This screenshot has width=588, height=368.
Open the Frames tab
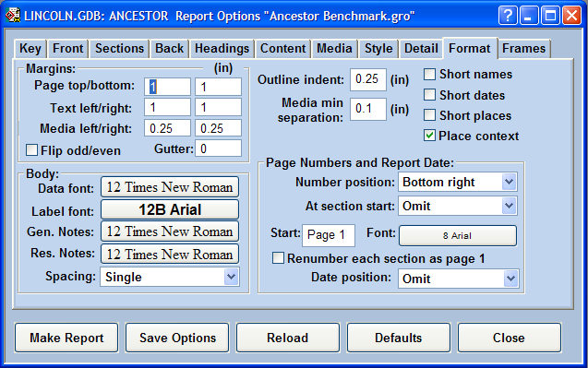[524, 49]
